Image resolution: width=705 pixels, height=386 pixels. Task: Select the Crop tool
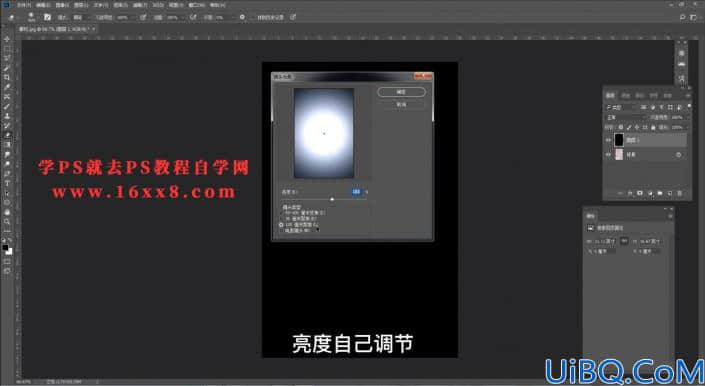7,77
